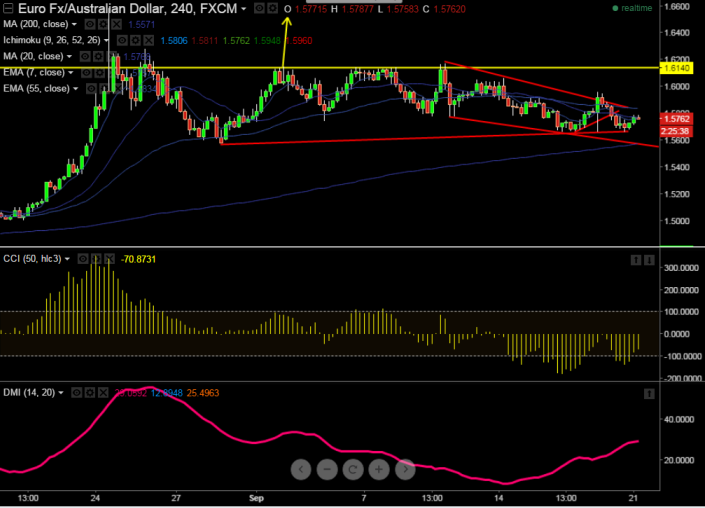Collapse the legend using the minus box
The width and height of the screenshot is (705, 508).
(x=8, y=8)
